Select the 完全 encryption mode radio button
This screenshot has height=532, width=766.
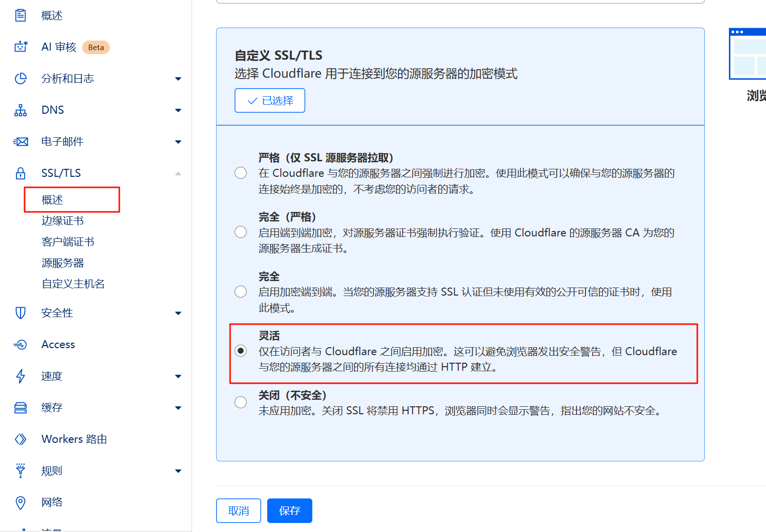[x=241, y=292]
